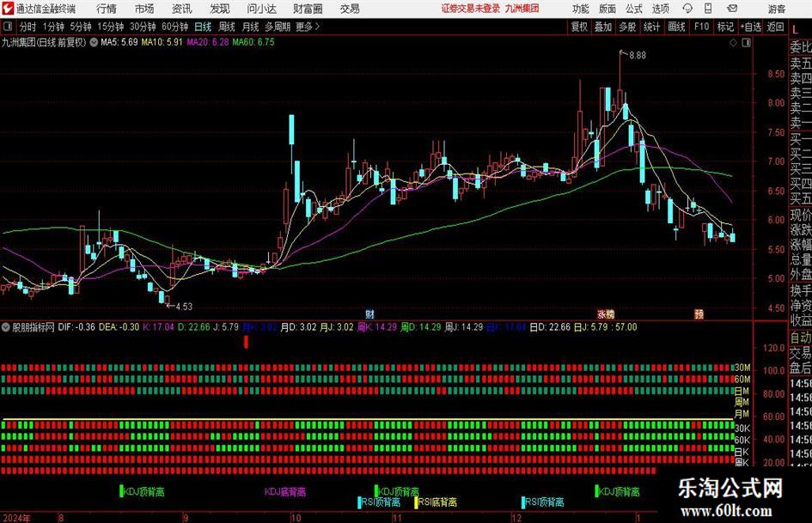Click the 2024年 label on time axis
Screen dimensions: 812x523
click(16, 518)
